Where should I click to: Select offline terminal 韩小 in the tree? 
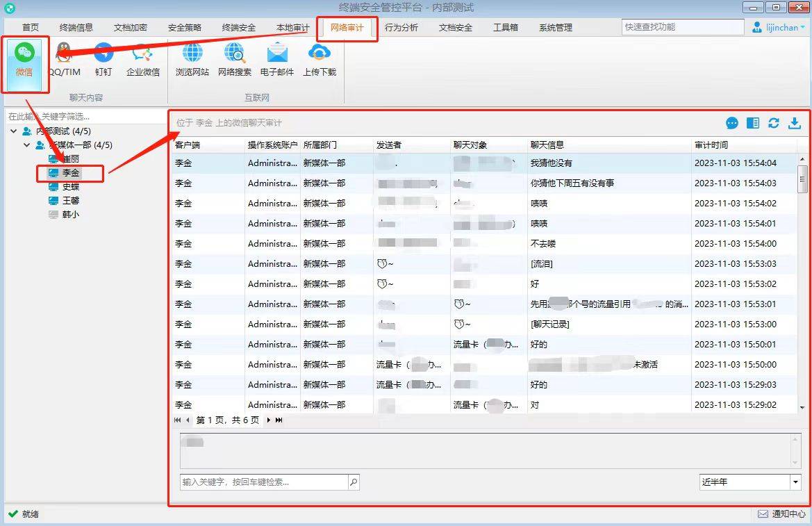(64, 215)
